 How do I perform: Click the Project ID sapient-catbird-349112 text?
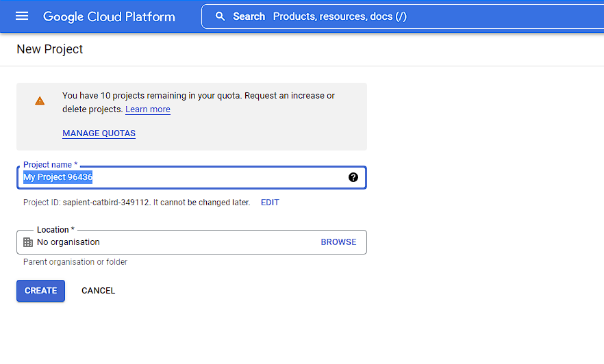pos(137,203)
